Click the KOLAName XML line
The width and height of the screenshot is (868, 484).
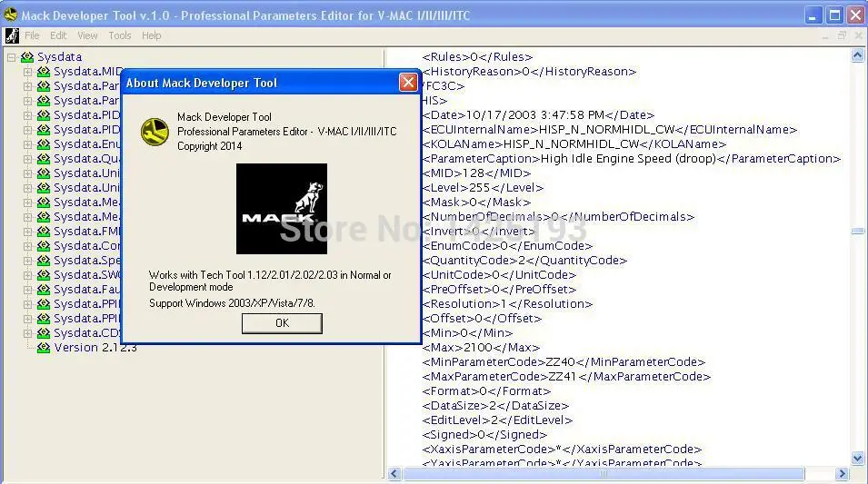574,144
